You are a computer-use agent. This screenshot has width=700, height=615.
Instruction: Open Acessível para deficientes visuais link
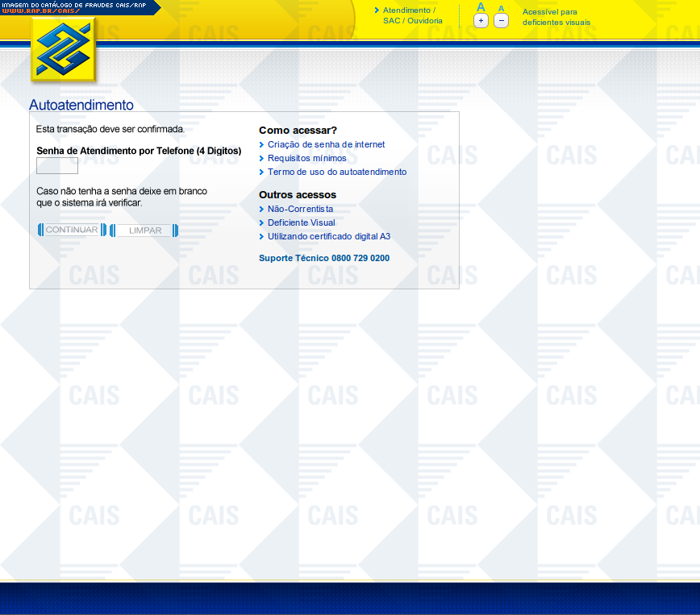556,17
